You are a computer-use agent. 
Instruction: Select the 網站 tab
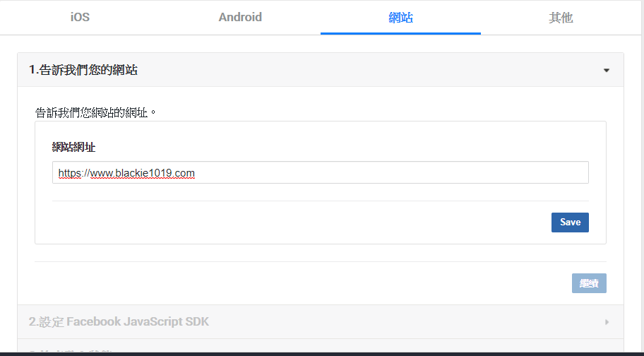coord(400,18)
